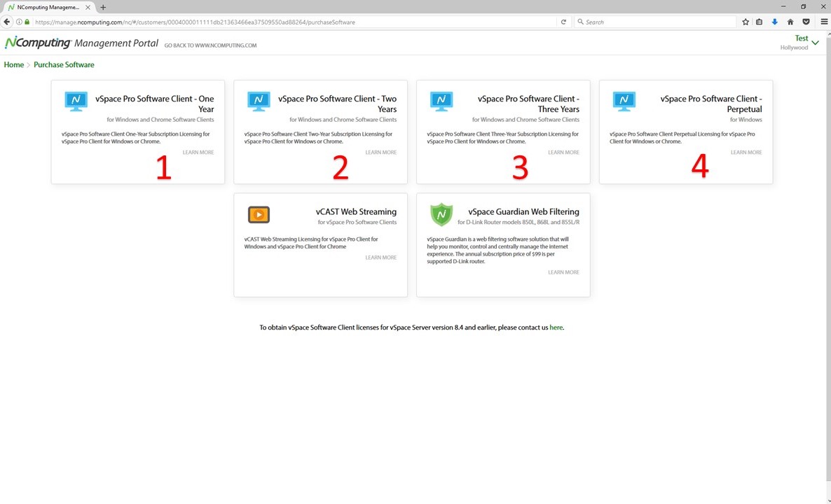
Task: Click the vSpace Guardian shield icon
Action: click(x=441, y=214)
